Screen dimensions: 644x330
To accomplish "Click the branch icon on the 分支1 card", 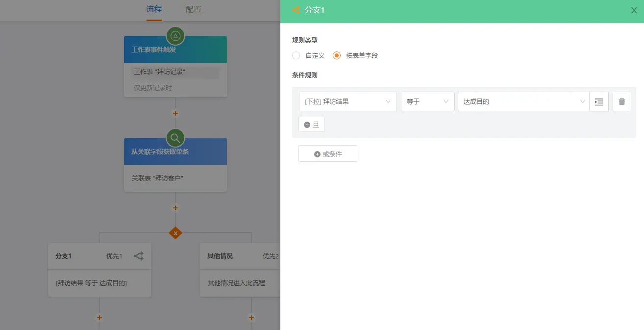I will coord(139,256).
